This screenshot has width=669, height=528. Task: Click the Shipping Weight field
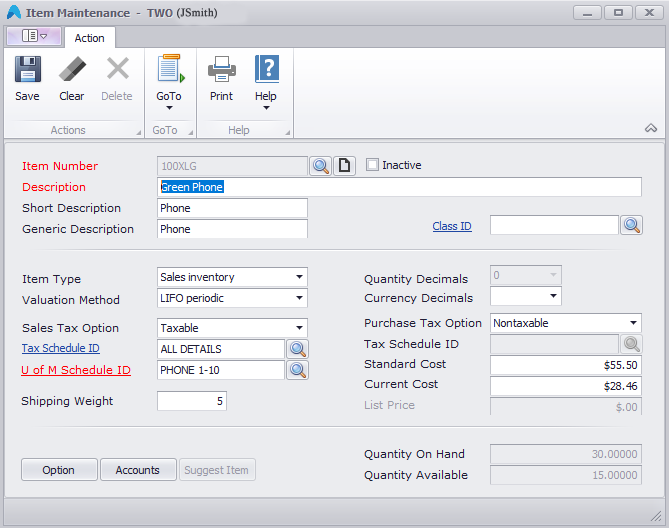[x=192, y=401]
